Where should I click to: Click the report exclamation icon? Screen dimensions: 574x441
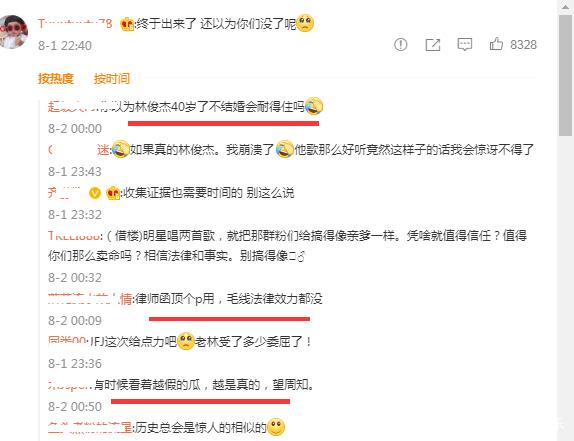(x=400, y=45)
